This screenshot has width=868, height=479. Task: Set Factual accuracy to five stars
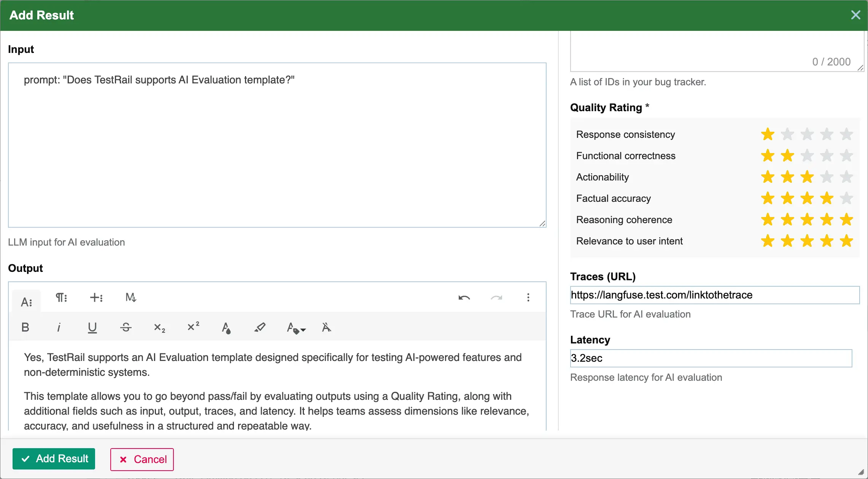click(846, 198)
